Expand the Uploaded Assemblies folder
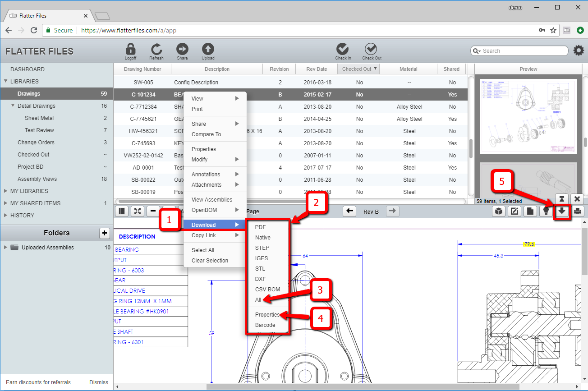 [6, 248]
